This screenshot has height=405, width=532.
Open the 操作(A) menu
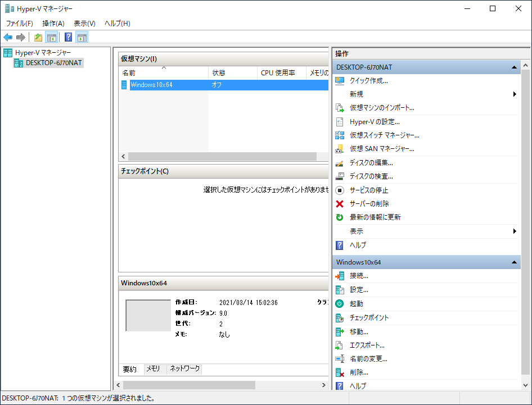point(53,24)
